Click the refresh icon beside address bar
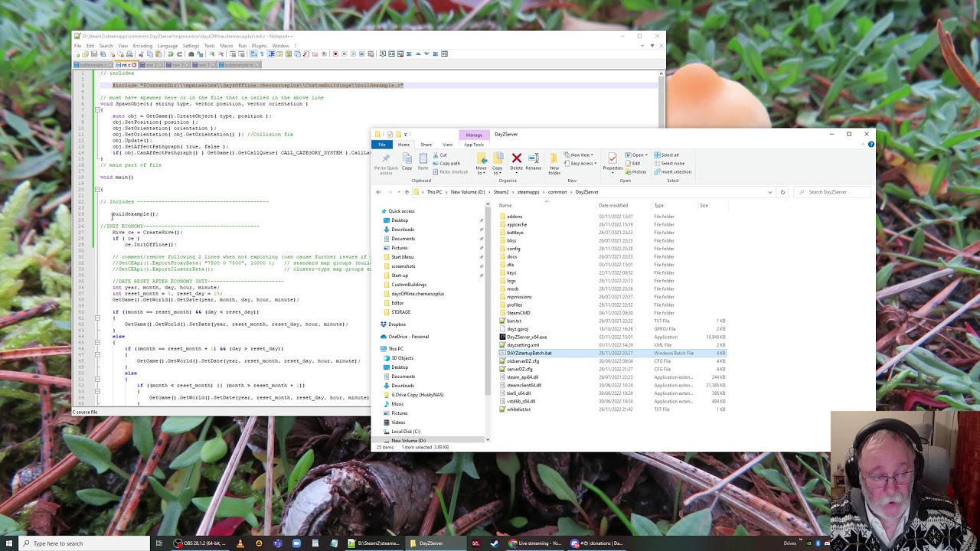 coord(782,192)
